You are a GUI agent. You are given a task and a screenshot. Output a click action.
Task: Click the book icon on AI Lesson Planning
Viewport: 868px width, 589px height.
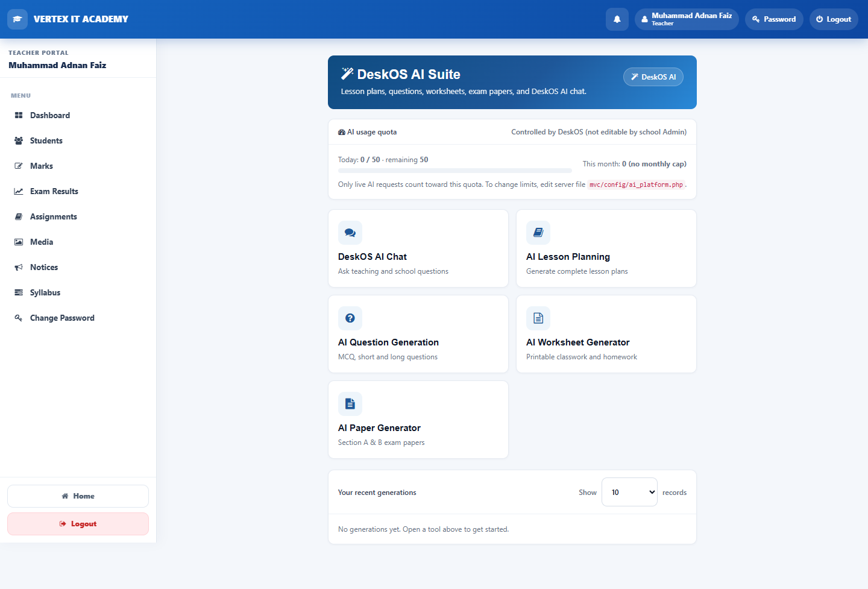[538, 233]
